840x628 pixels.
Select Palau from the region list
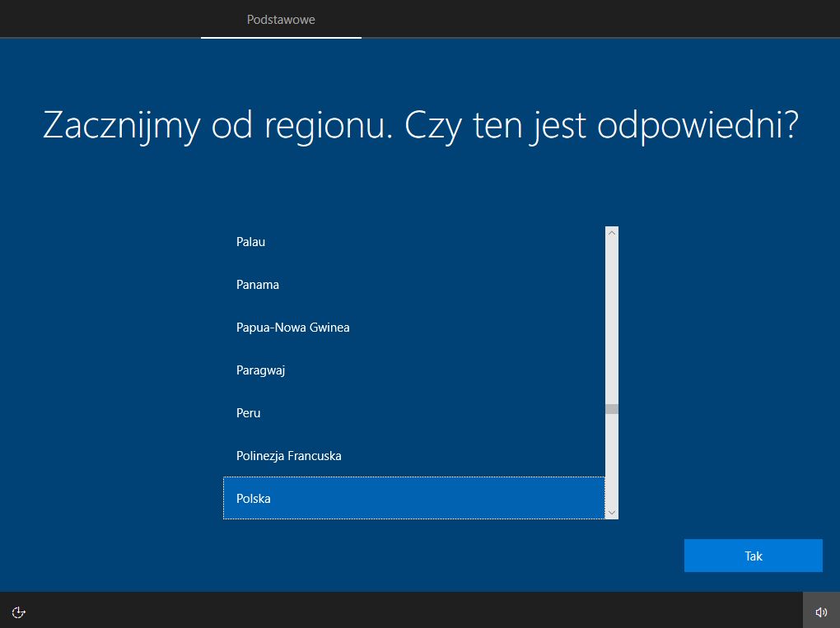click(x=414, y=242)
